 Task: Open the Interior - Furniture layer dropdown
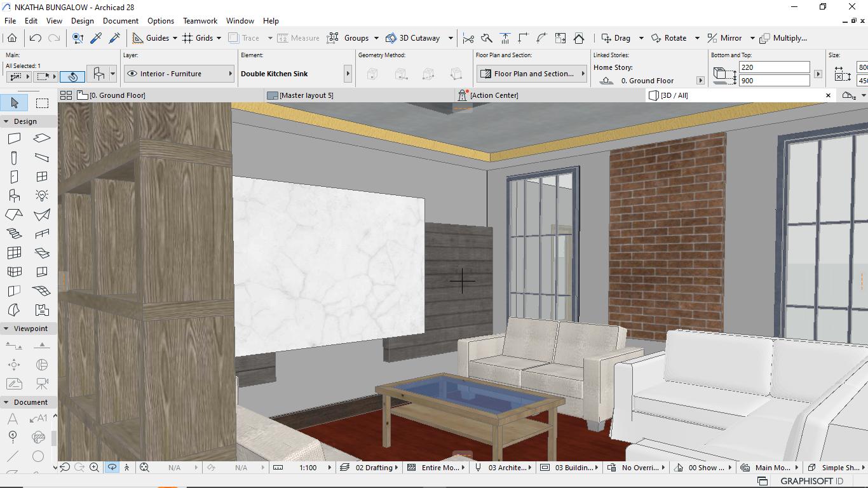click(x=179, y=74)
